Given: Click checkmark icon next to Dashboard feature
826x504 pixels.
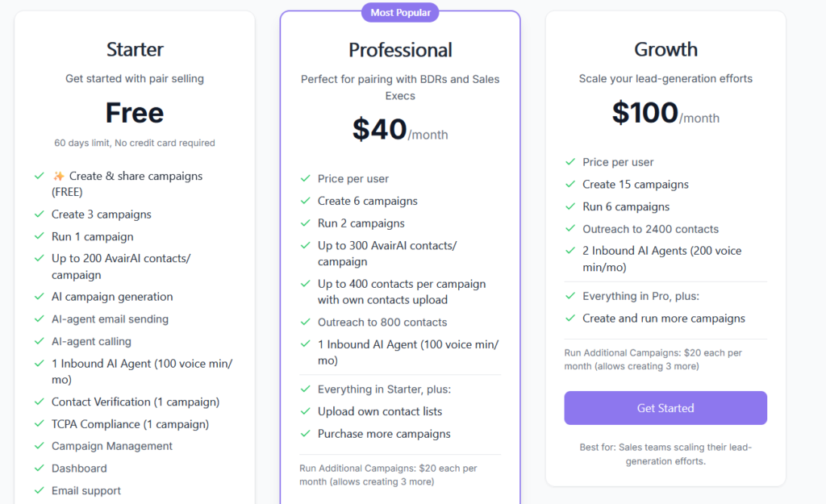Looking at the screenshot, I should (39, 468).
